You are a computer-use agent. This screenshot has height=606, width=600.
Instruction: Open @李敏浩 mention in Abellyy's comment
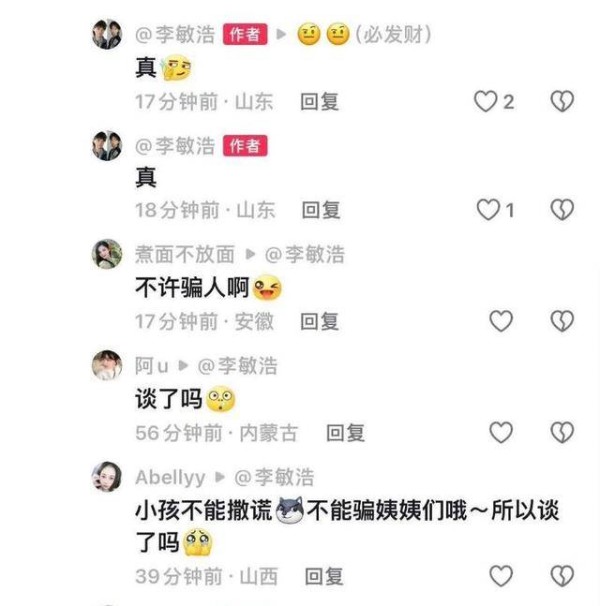point(274,477)
